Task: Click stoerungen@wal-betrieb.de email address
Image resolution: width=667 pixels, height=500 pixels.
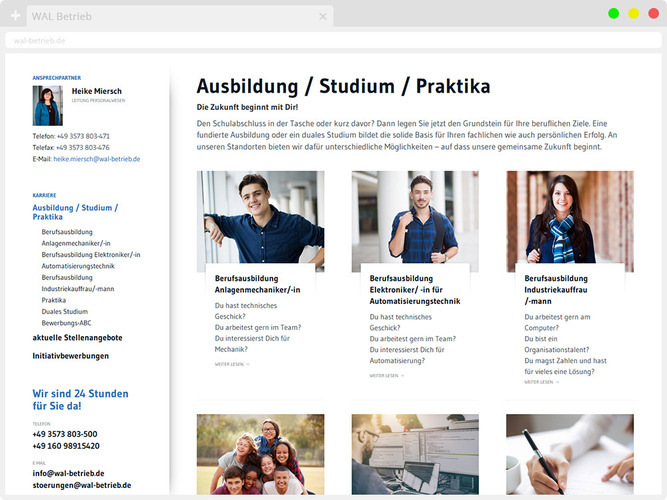Action: (82, 485)
